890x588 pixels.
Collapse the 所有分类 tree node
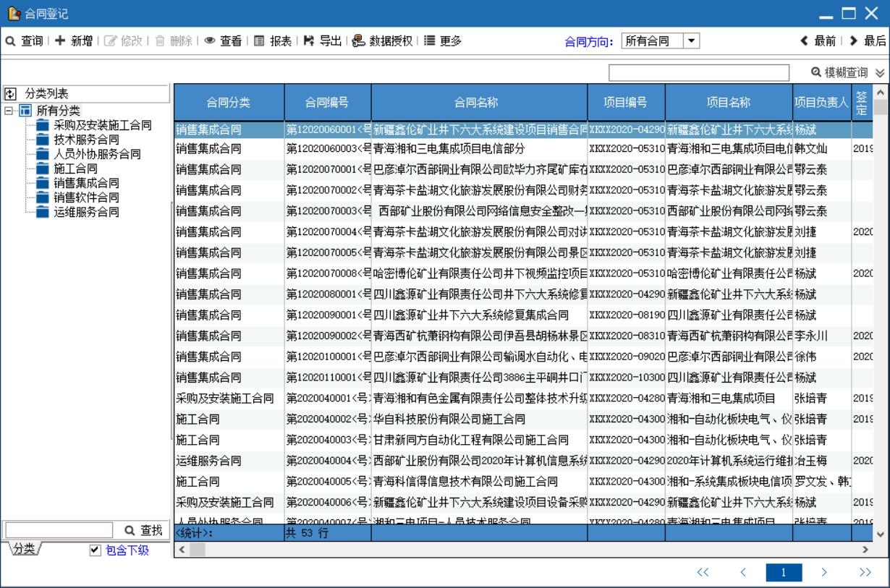[x=9, y=110]
